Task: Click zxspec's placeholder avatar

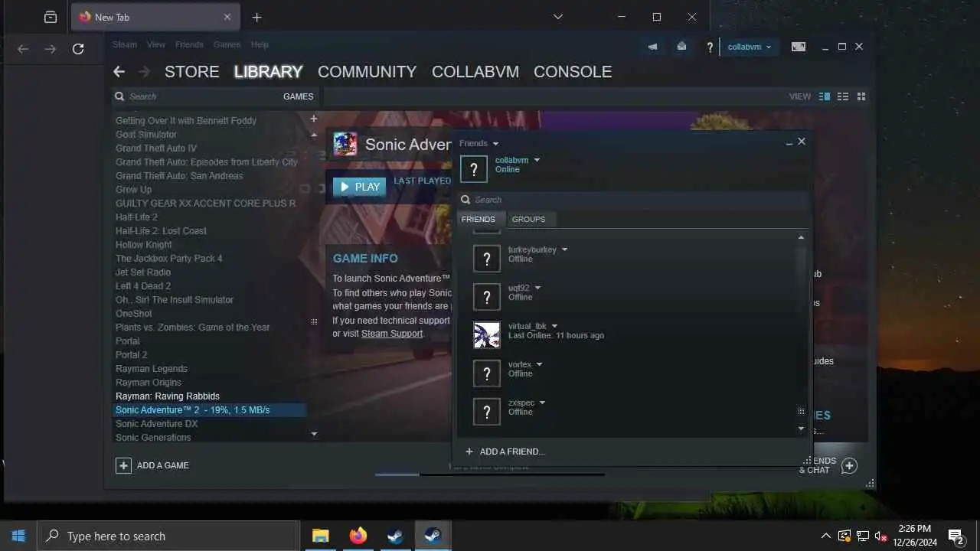Action: pos(486,412)
